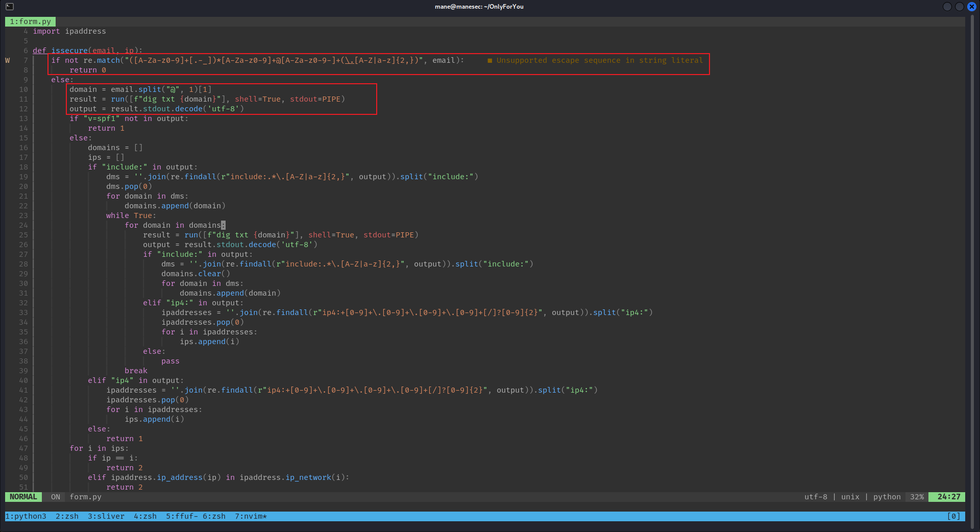Screen dimensions: 980x532
Task: Minimize the terminal window
Action: click(947, 7)
